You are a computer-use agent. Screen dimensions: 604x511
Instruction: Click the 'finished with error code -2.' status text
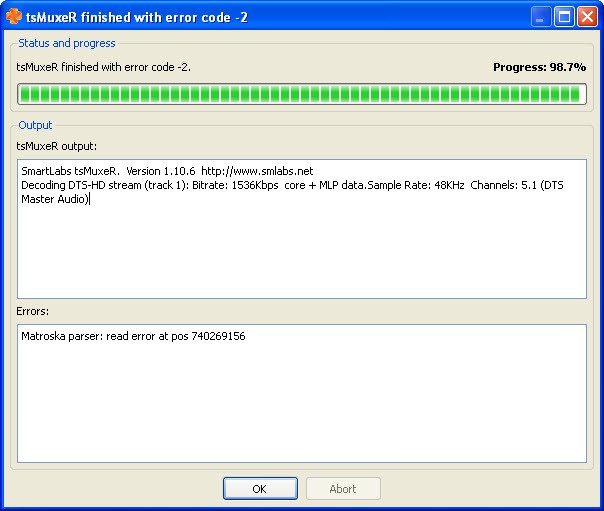(104, 67)
